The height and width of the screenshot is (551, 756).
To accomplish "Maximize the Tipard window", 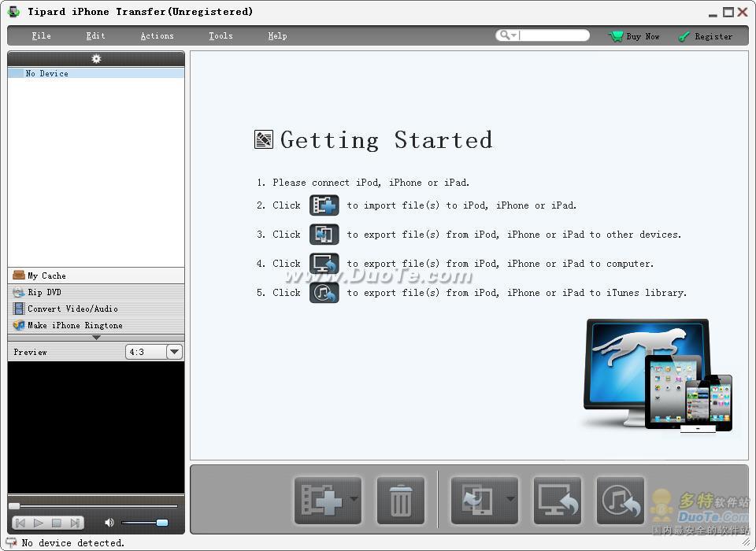I will pyautogui.click(x=728, y=12).
